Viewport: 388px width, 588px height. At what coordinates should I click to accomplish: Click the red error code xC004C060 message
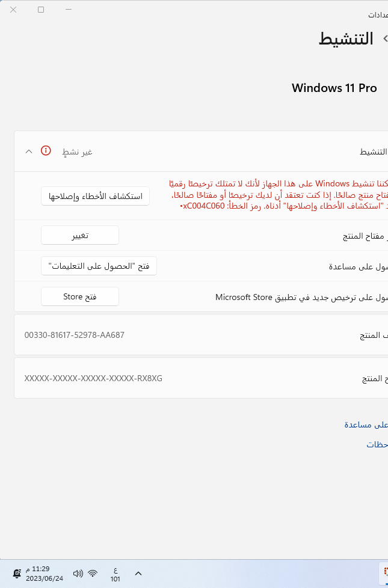pyautogui.click(x=279, y=195)
